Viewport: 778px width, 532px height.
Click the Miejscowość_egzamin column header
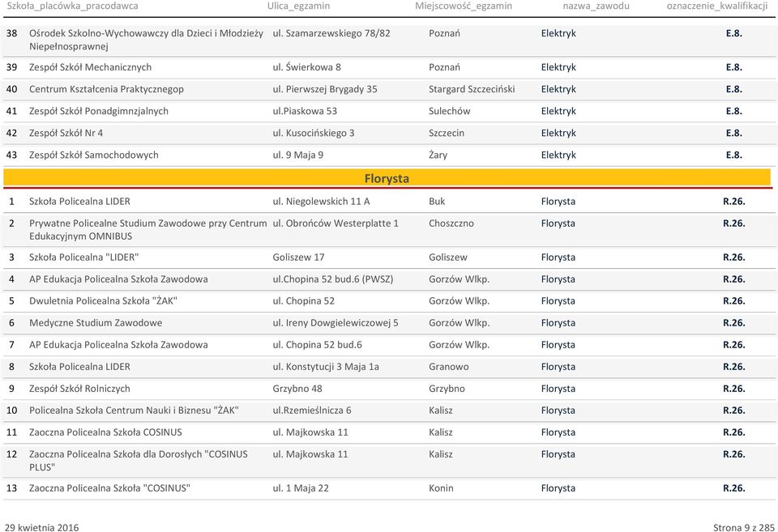[x=464, y=6]
